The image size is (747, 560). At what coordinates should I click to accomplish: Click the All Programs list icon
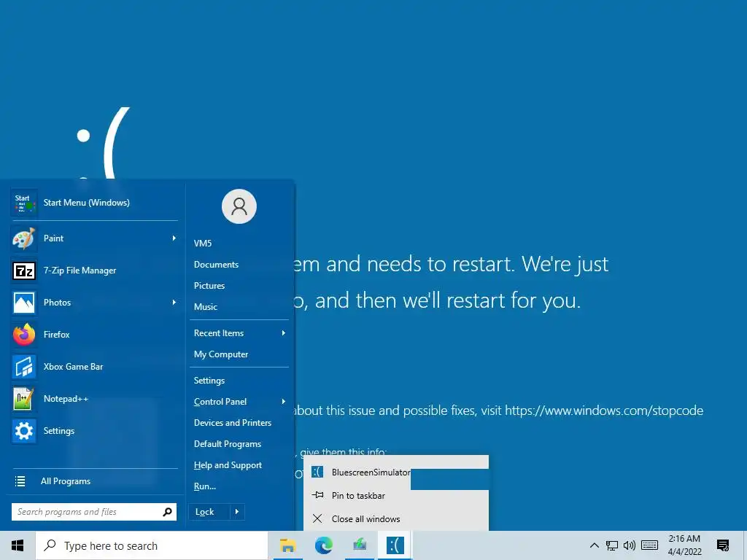tap(20, 481)
